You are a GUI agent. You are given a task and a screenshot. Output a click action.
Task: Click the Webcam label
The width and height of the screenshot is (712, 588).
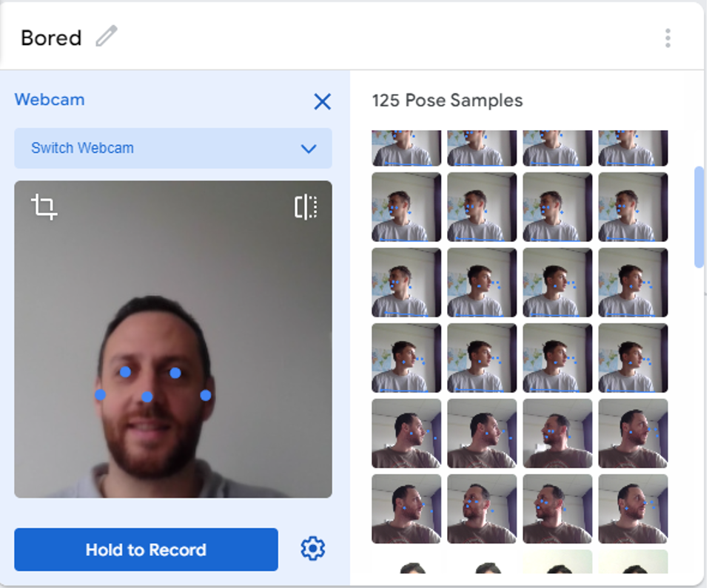(x=50, y=99)
